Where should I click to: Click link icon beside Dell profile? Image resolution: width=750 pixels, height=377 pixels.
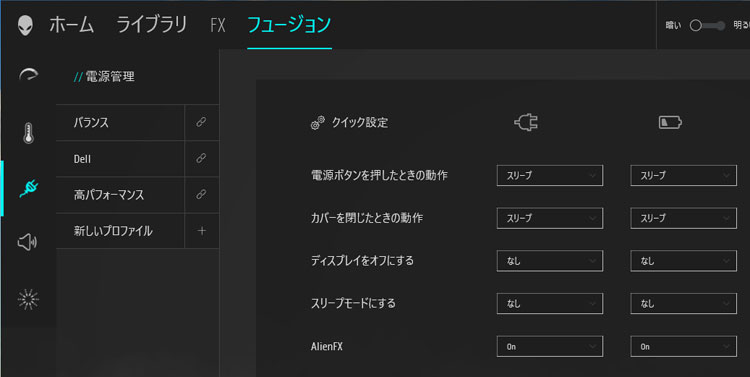coord(201,158)
